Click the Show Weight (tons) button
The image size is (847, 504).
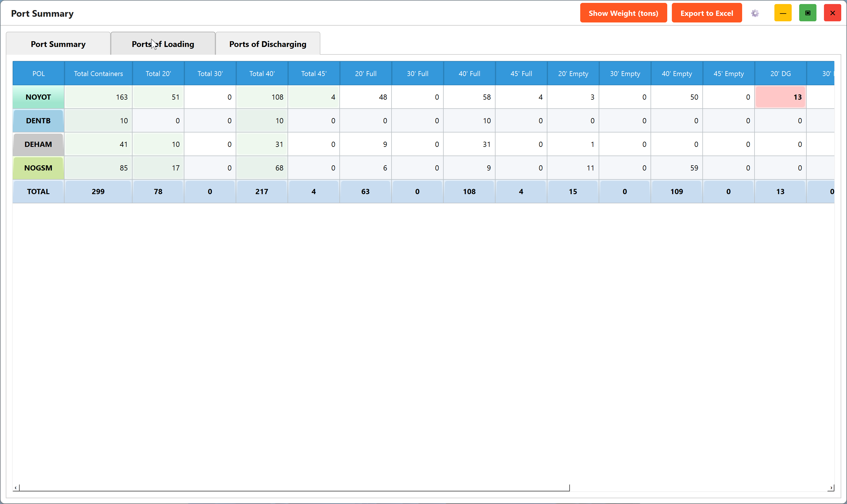(623, 13)
